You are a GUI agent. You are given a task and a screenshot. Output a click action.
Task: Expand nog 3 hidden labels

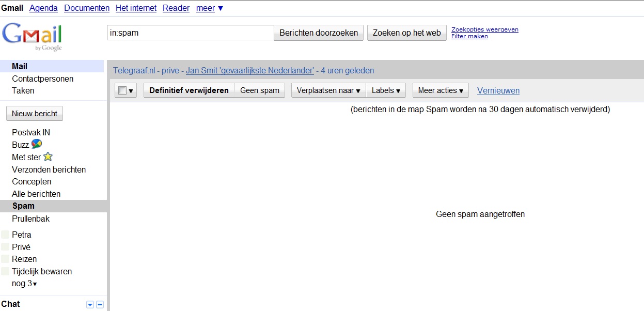(24, 284)
